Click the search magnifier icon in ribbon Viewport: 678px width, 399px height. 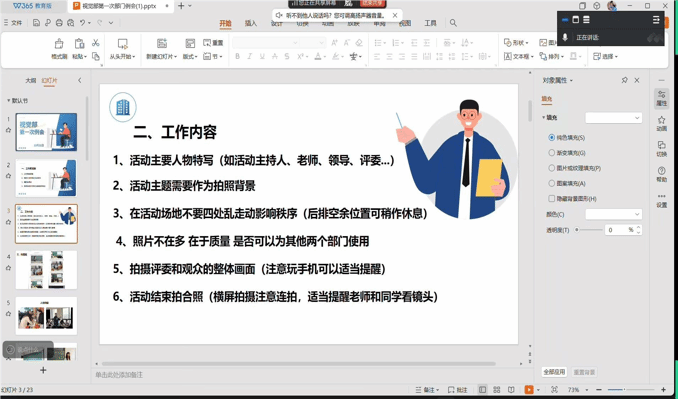pos(453,23)
